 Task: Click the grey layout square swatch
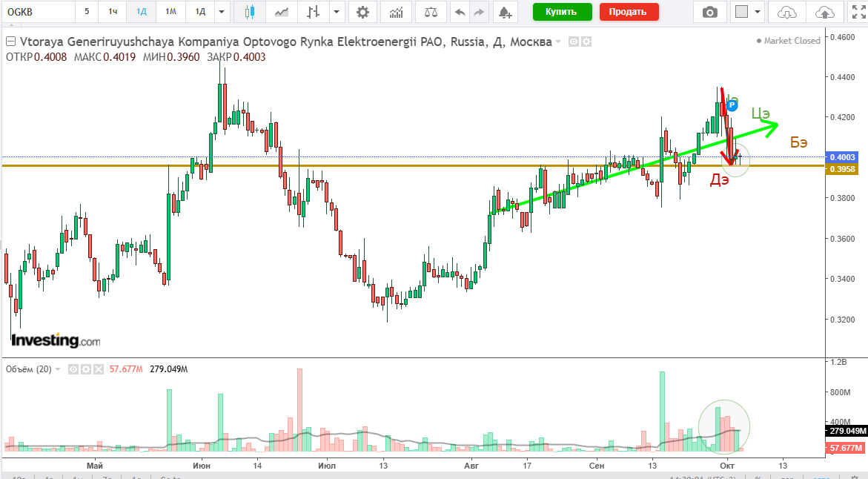point(741,12)
